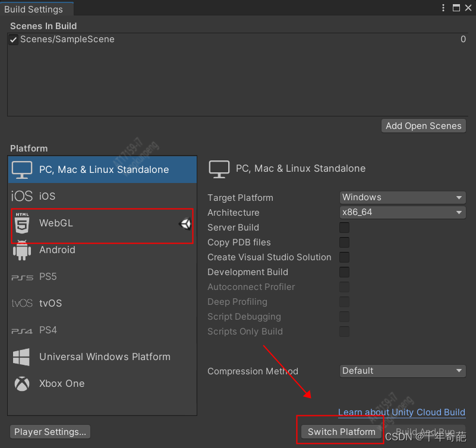476x448 pixels.
Task: Click the Target Platform label
Action: [x=240, y=198]
